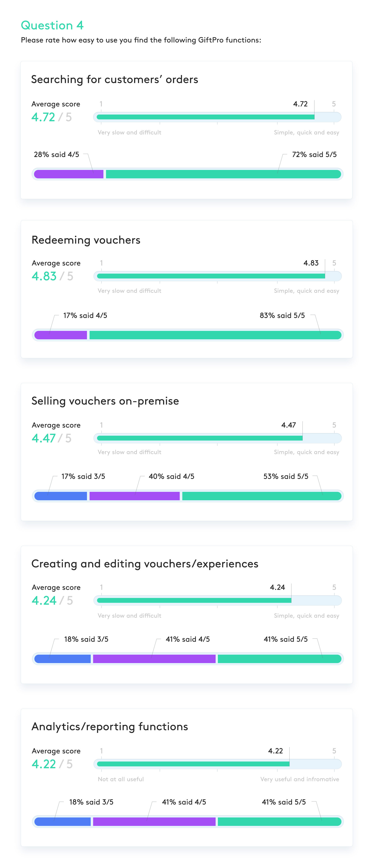The height and width of the screenshot is (868, 374).
Task: Click the blue 17% said 3/5 segment
Action: click(x=61, y=496)
